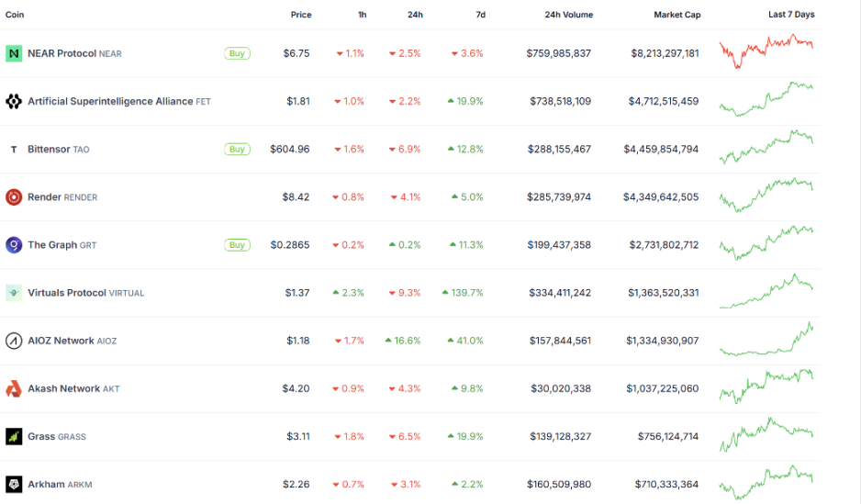Image resolution: width=861 pixels, height=504 pixels.
Task: Click the $4,712,515,459 market cap value
Action: [664, 101]
